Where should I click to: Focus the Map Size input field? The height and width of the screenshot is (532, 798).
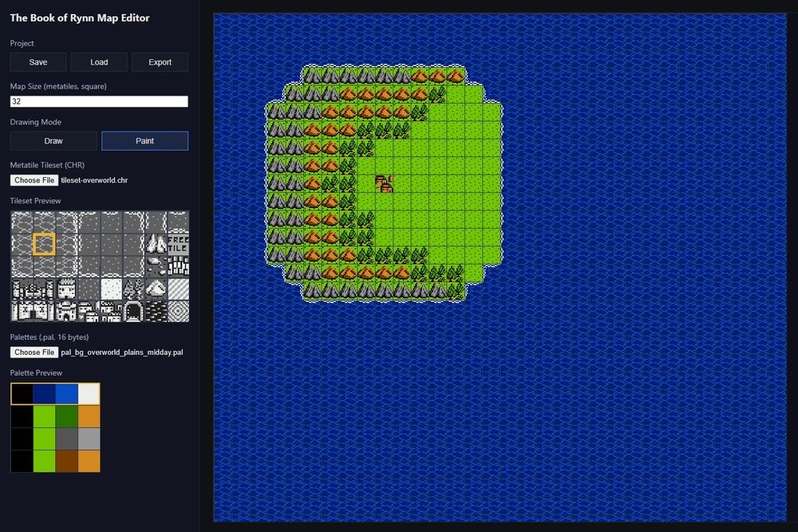(x=99, y=101)
